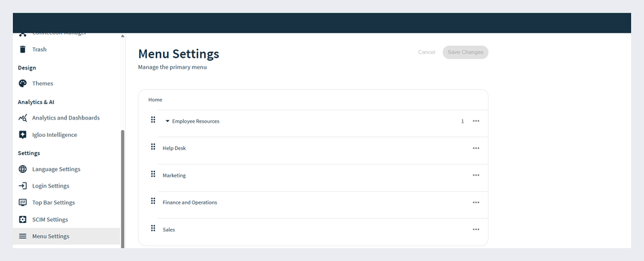Click the Menu Settings hamburger icon

pyautogui.click(x=23, y=236)
